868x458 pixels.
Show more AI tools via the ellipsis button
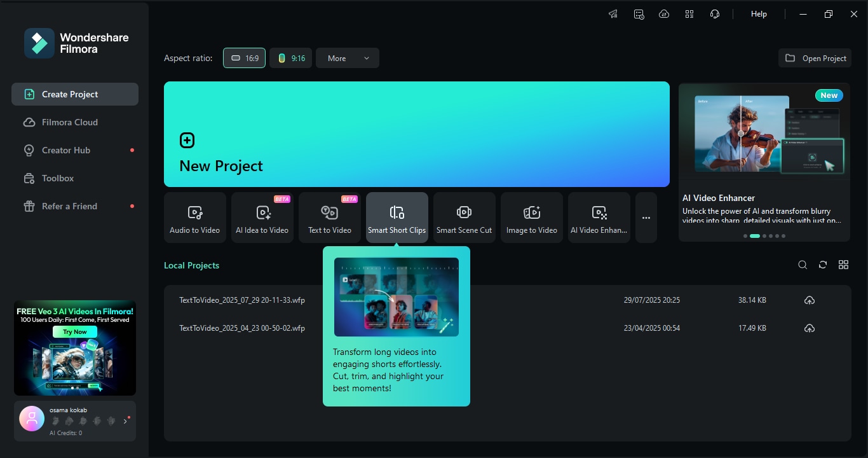click(x=646, y=218)
